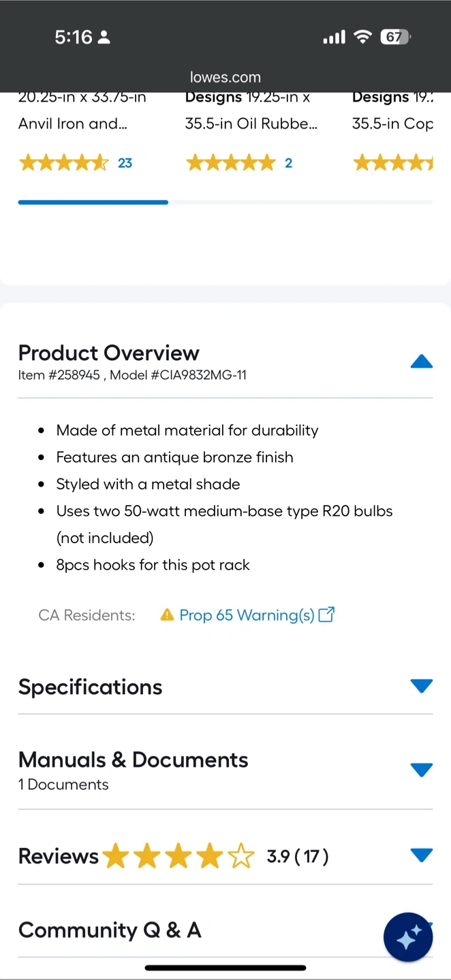Tap the person icon next to the time
The width and height of the screenshot is (451, 980).
[104, 38]
